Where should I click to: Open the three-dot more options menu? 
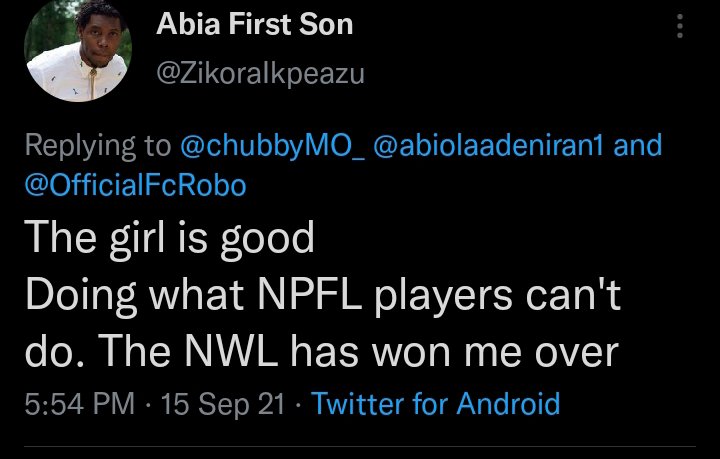(682, 26)
